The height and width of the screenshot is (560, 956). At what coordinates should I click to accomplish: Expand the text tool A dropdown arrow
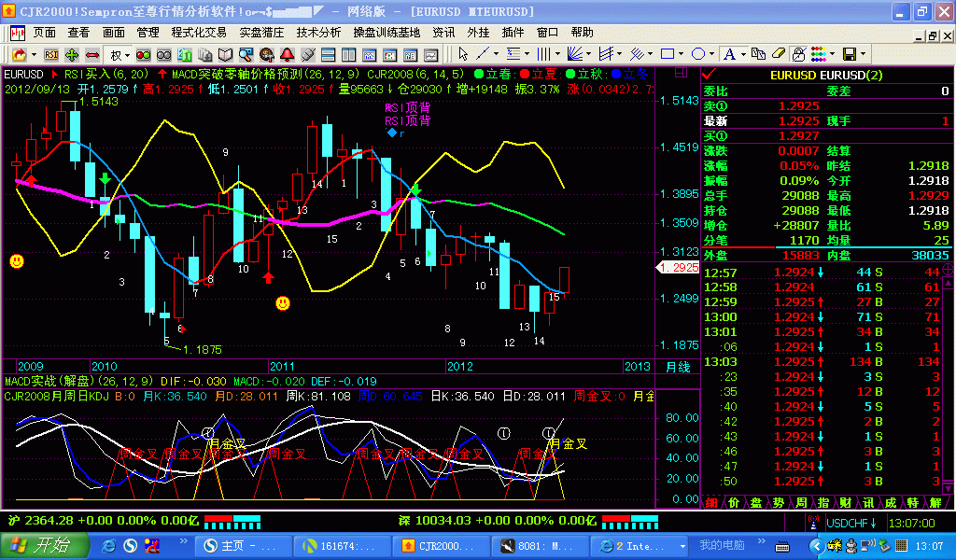click(x=744, y=55)
